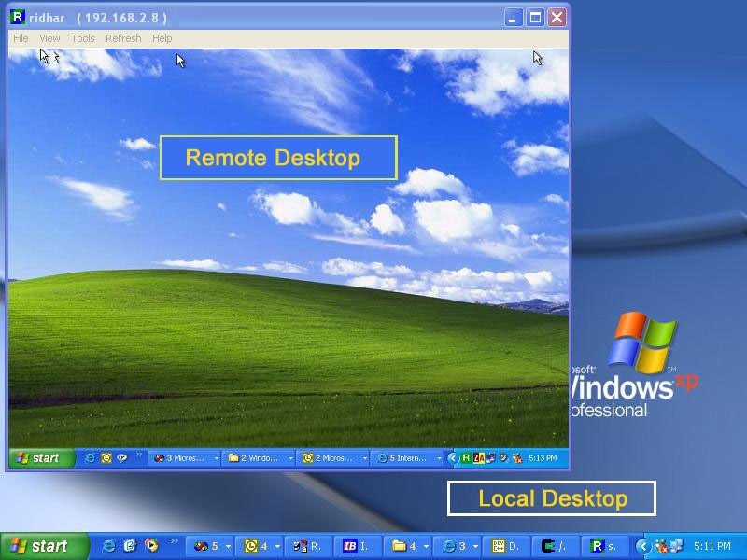Click Refresh in the menu bar
The height and width of the screenshot is (560, 747).
click(x=123, y=38)
